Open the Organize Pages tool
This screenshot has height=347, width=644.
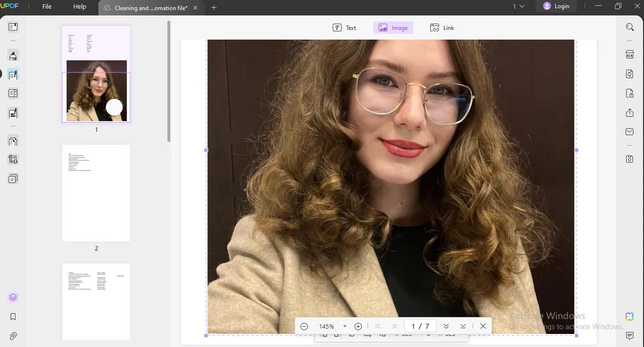13,141
